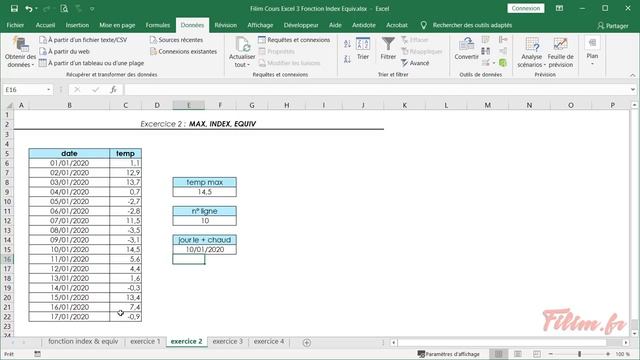Click the Insert Function fx icon
Viewport: 640px width, 360px height.
(x=113, y=90)
